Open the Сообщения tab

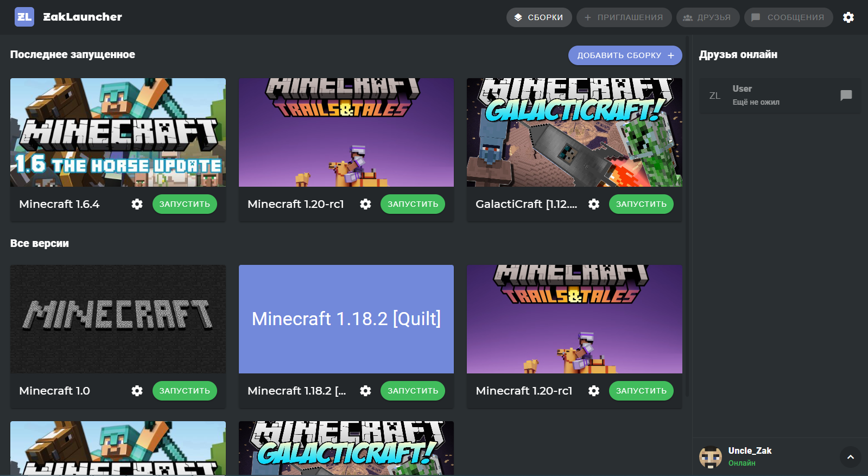789,17
